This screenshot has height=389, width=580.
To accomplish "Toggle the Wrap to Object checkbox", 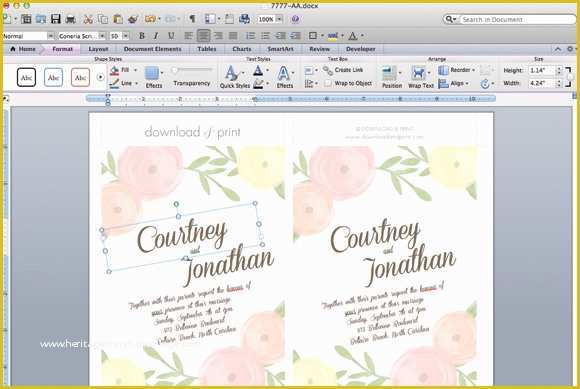I will (328, 83).
